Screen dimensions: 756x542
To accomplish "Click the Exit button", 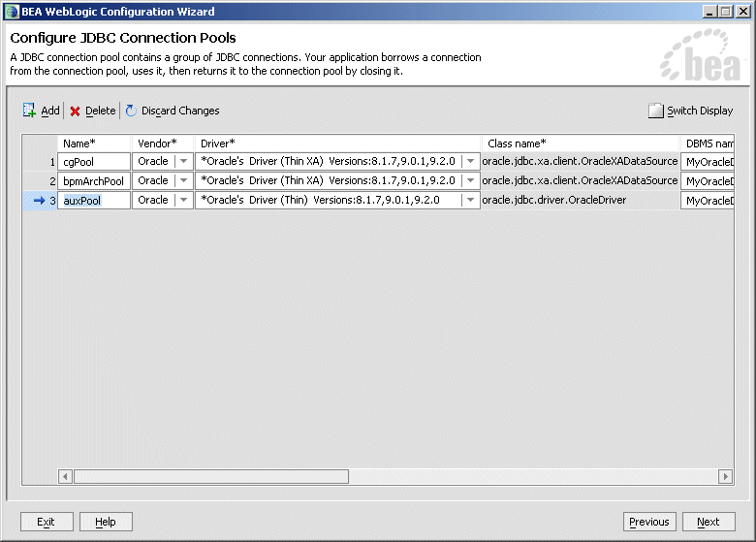I will tap(47, 522).
